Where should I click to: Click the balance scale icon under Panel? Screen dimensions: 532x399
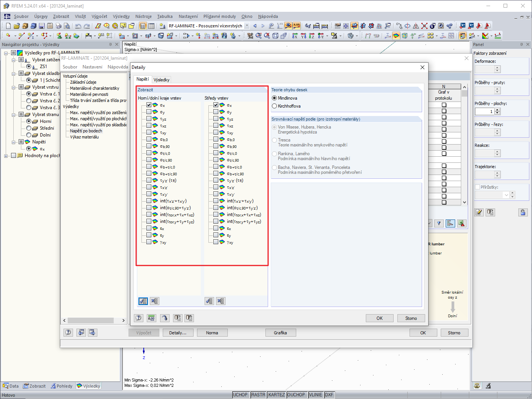point(477,386)
